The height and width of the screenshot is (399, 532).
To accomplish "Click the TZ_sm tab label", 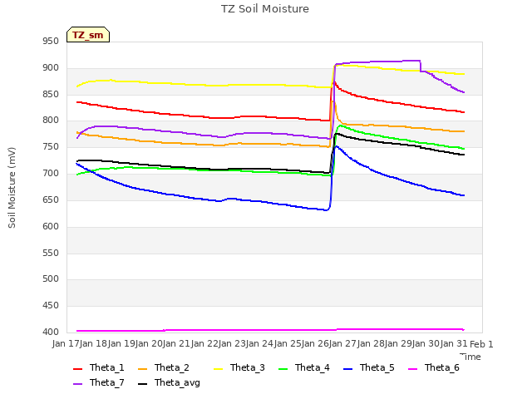I will [x=87, y=35].
